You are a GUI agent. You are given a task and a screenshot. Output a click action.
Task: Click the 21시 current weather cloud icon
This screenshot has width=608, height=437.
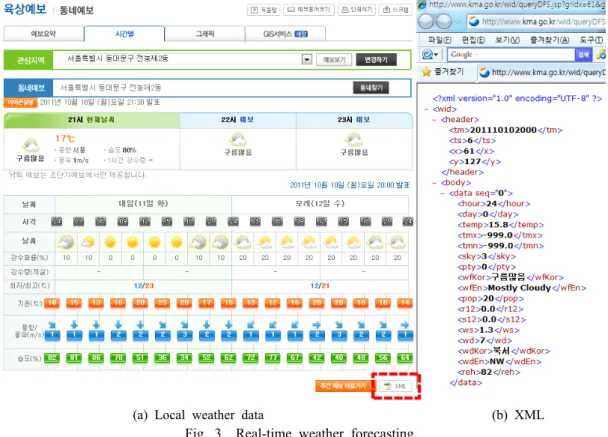(x=30, y=146)
